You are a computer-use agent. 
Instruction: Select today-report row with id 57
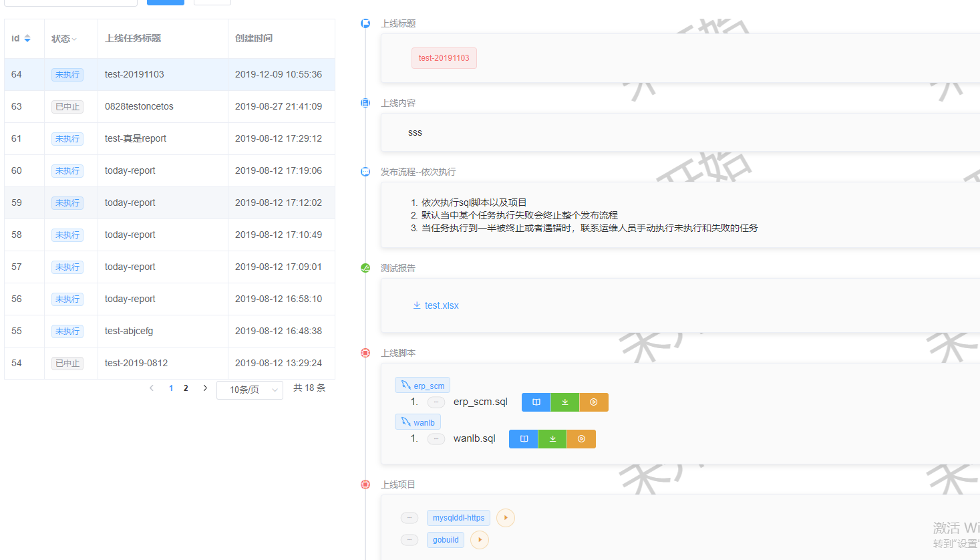pos(170,267)
